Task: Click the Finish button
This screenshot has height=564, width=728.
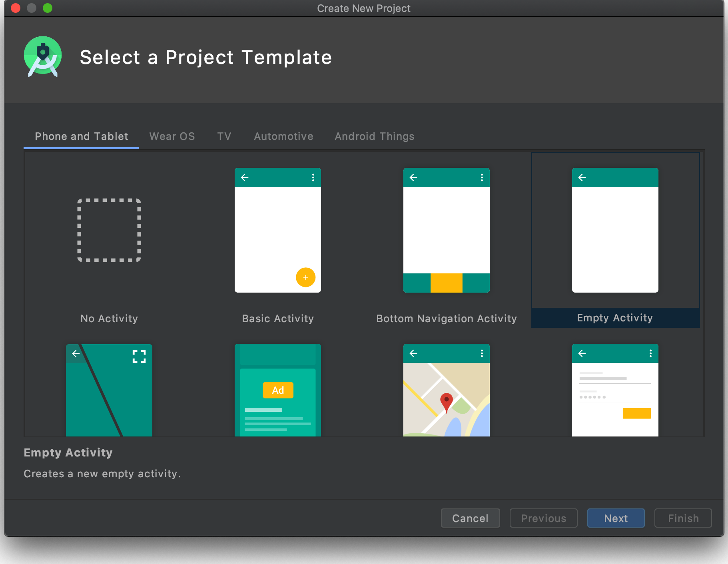Action: point(683,518)
